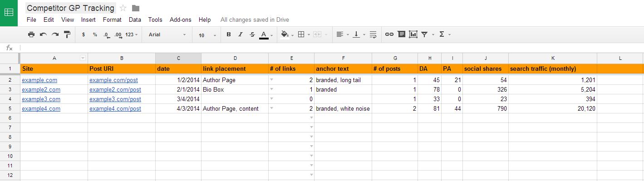Viewport: 644px width, 181px height.
Task: Click the text wrapping icon
Action: [x=373, y=34]
